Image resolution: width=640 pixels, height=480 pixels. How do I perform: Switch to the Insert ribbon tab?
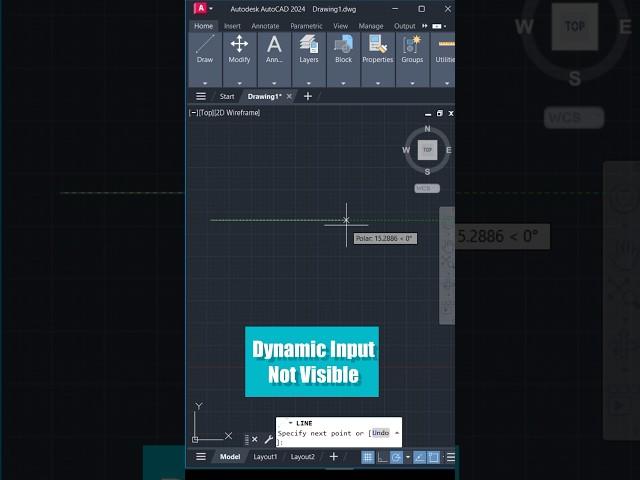pyautogui.click(x=232, y=26)
